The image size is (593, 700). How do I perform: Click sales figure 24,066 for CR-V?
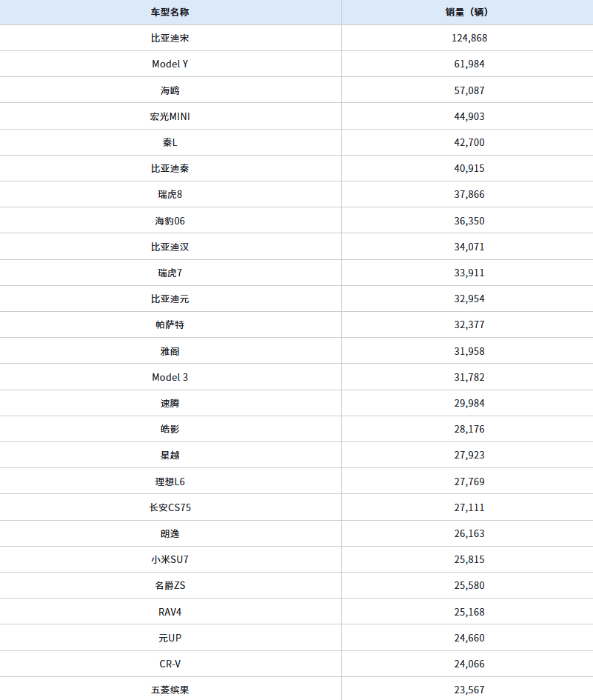click(x=469, y=664)
